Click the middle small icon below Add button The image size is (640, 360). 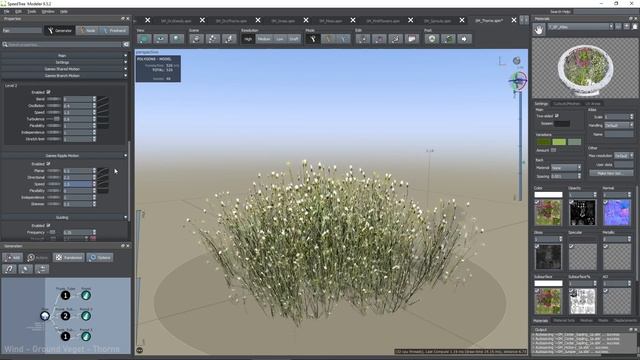click(26, 269)
